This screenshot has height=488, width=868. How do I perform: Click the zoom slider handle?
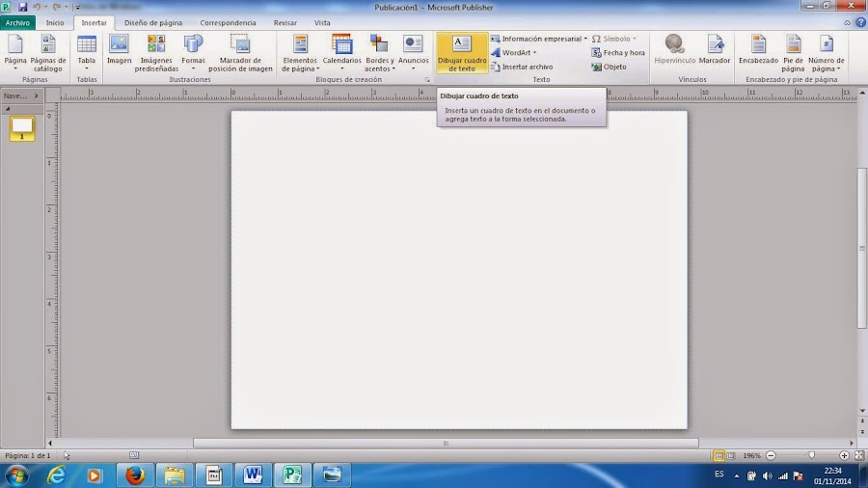point(811,455)
